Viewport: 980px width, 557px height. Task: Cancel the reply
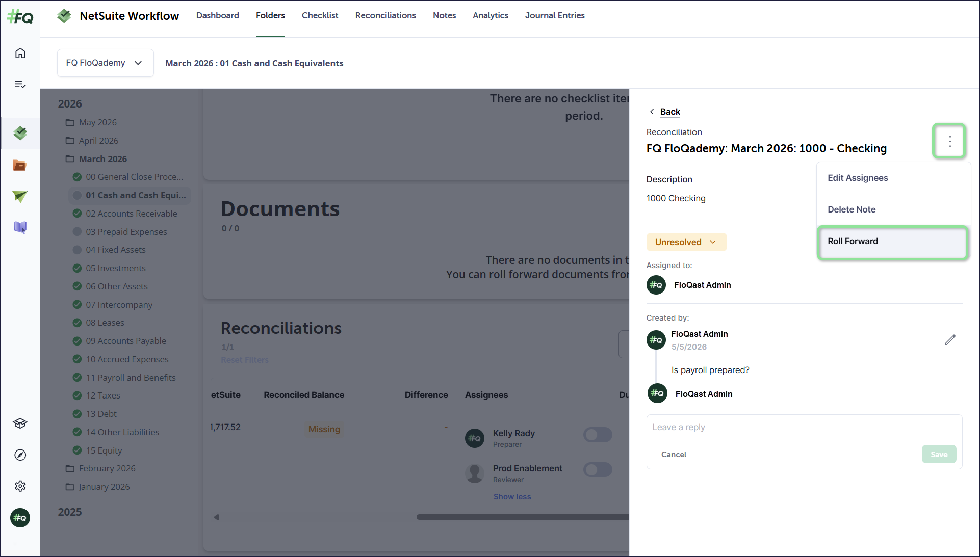pyautogui.click(x=674, y=454)
